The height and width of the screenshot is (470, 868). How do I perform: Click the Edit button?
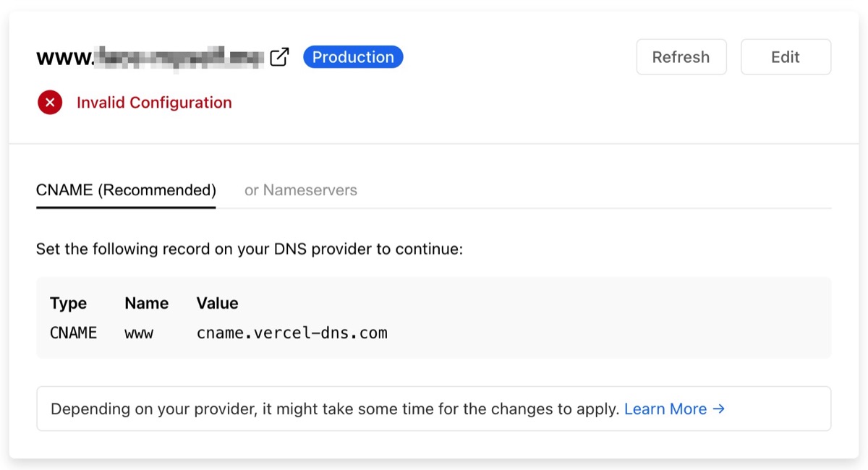(786, 56)
